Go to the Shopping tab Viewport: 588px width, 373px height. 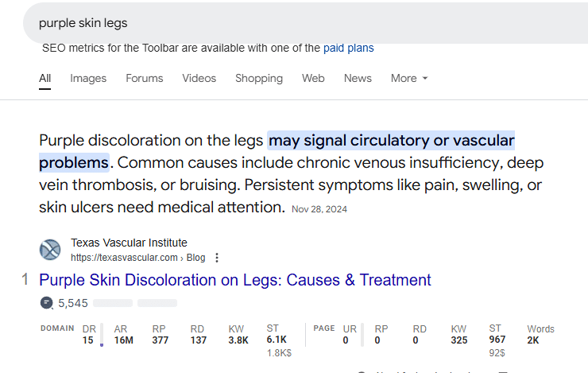pyautogui.click(x=259, y=78)
